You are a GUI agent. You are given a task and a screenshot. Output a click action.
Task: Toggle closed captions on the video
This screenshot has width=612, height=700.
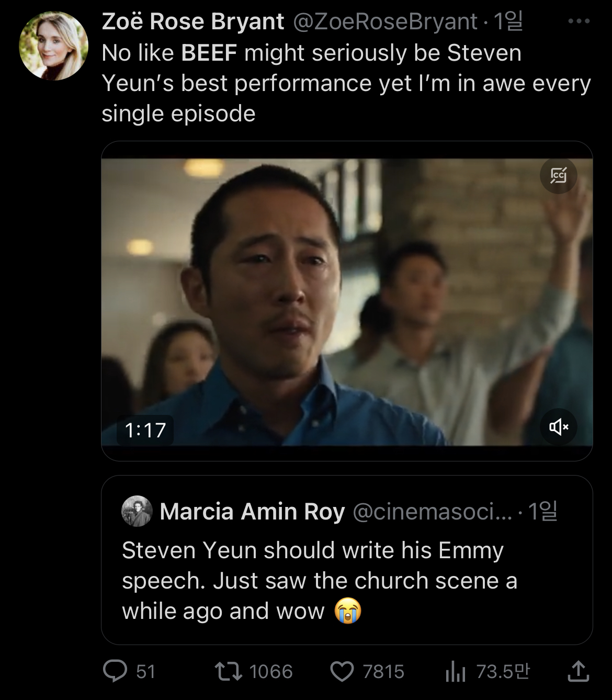tap(558, 175)
